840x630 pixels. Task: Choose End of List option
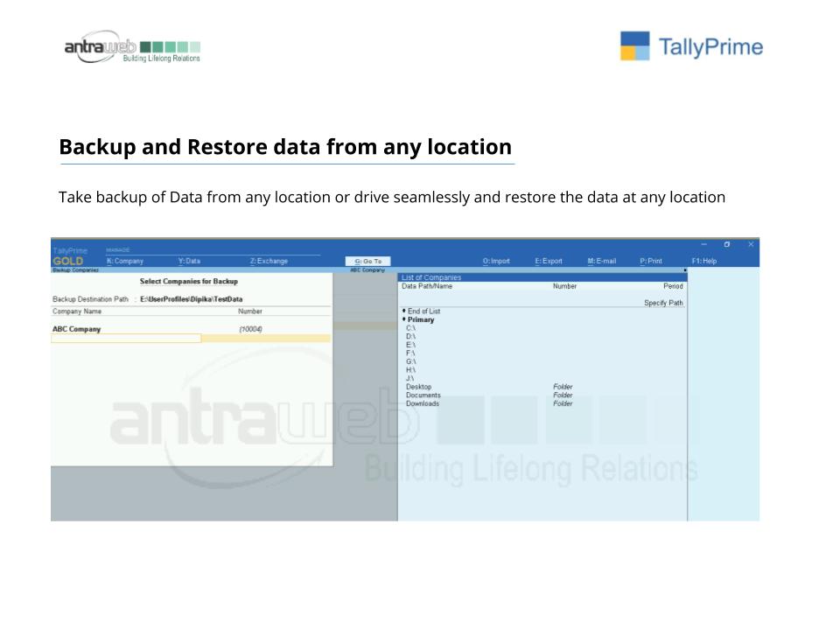pyautogui.click(x=423, y=311)
